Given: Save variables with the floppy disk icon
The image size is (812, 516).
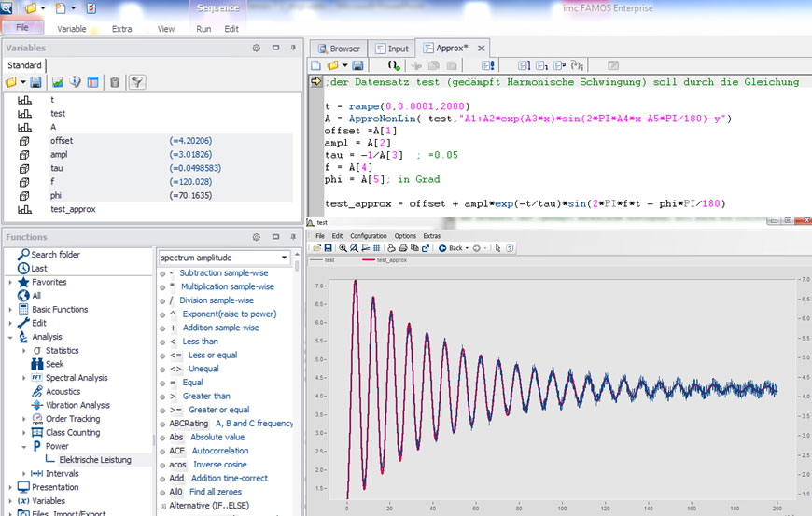Looking at the screenshot, I should (x=35, y=82).
